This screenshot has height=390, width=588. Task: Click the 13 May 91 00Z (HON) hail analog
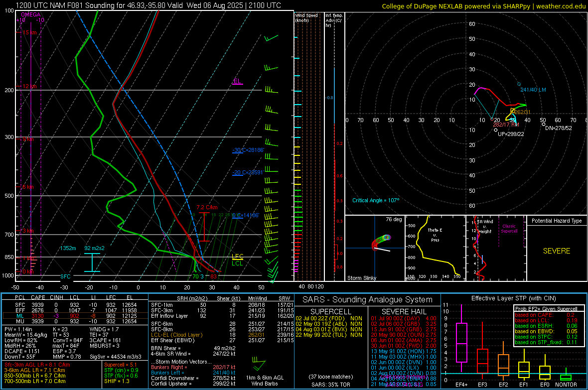404,351
